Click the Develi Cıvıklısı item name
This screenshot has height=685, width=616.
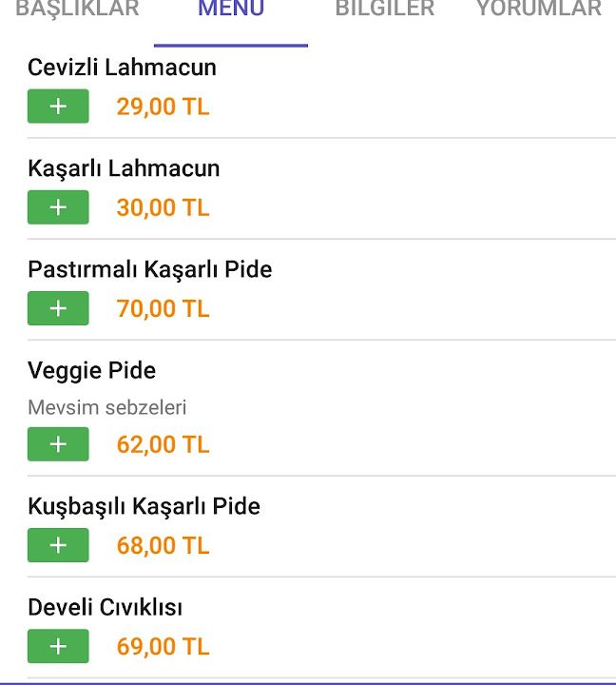click(106, 607)
